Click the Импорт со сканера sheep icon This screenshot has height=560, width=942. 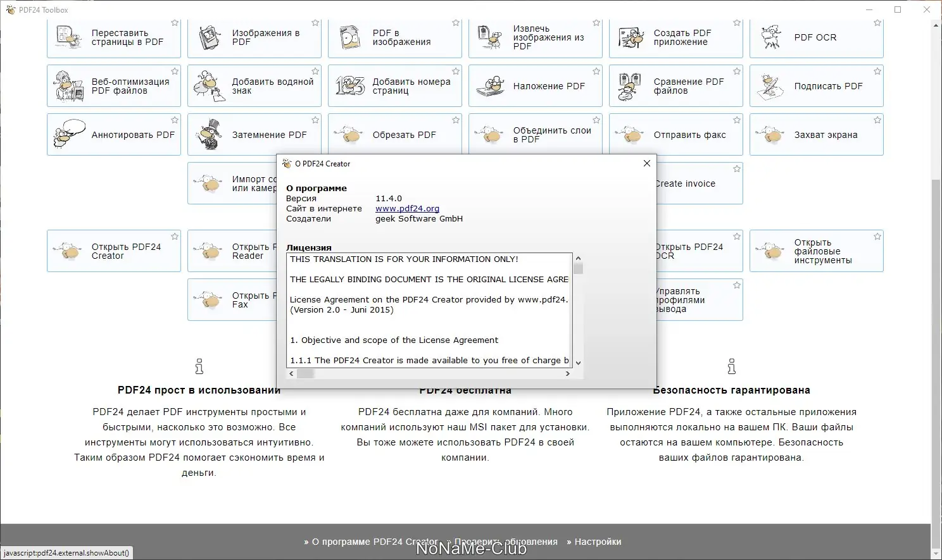point(208,184)
